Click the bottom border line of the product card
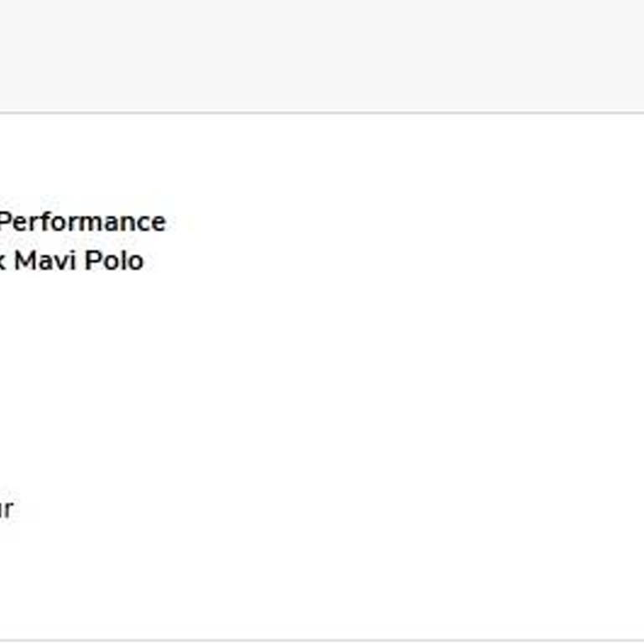This screenshot has height=644, width=644. (x=322, y=641)
